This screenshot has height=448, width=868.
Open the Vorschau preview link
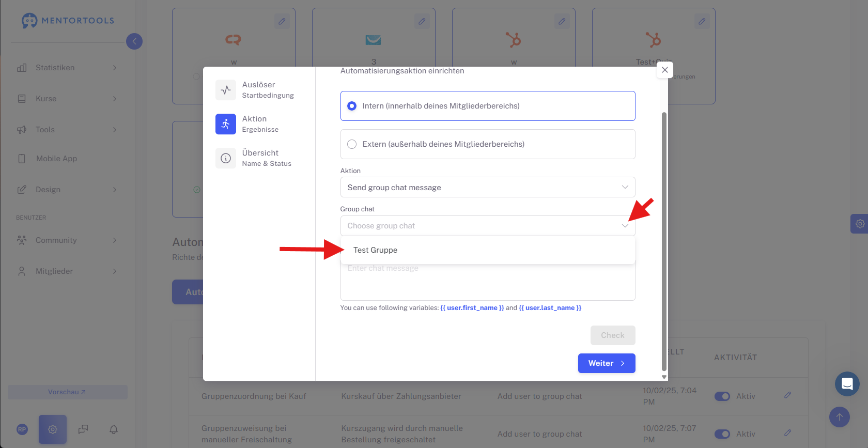pos(68,392)
